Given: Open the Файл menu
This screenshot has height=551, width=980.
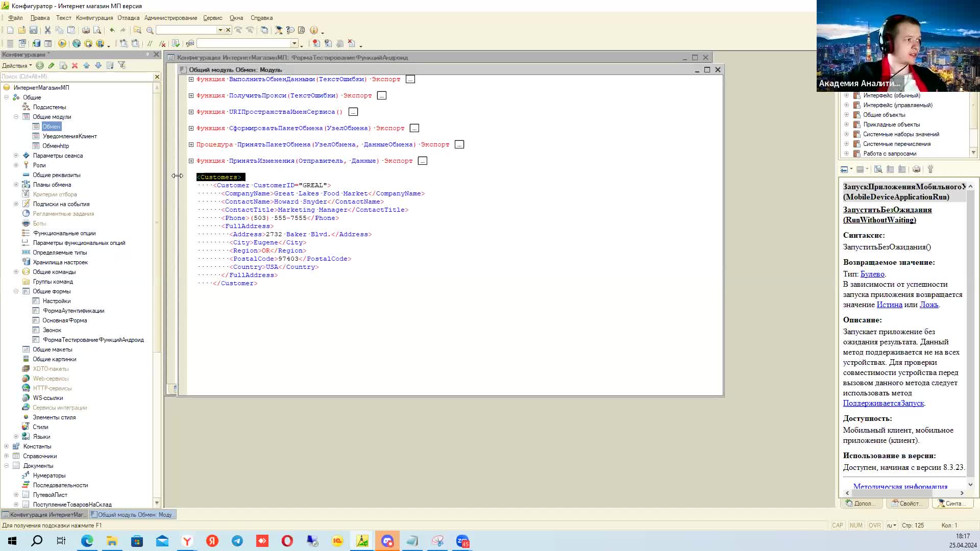Looking at the screenshot, I should [x=15, y=18].
